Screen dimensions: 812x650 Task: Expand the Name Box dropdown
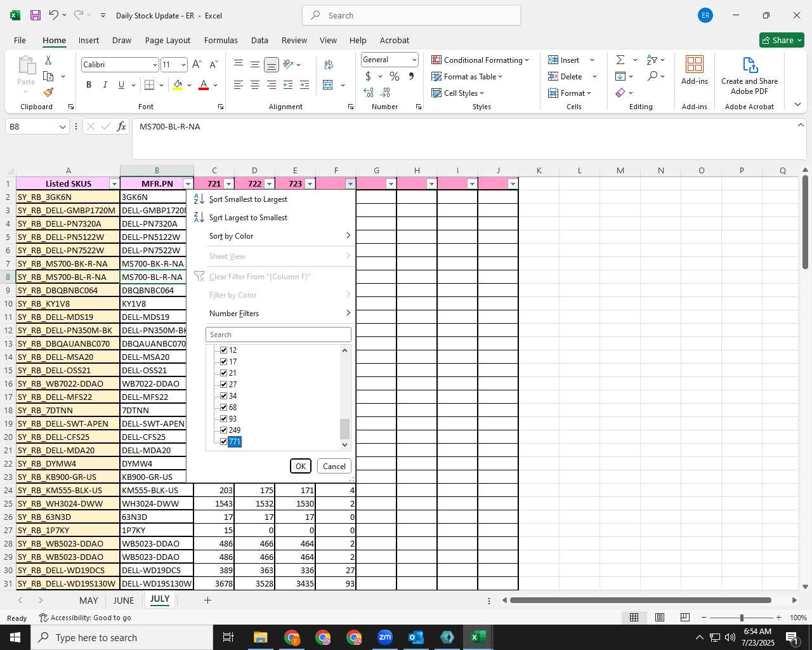pyautogui.click(x=62, y=126)
